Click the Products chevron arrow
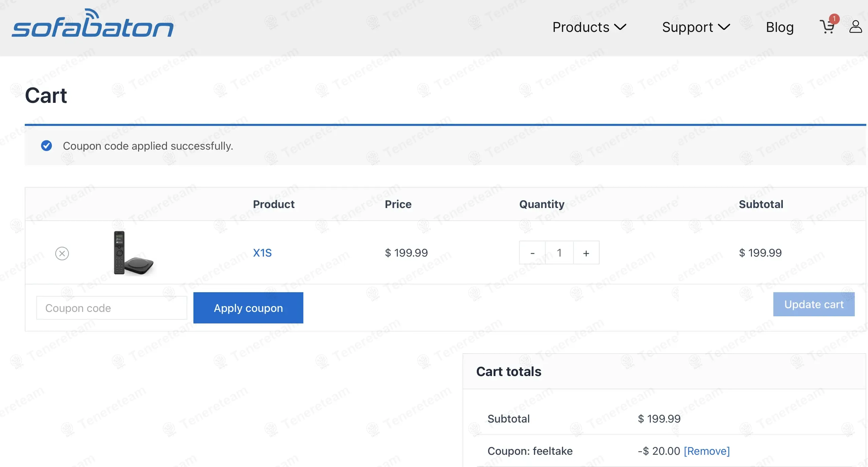 620,27
